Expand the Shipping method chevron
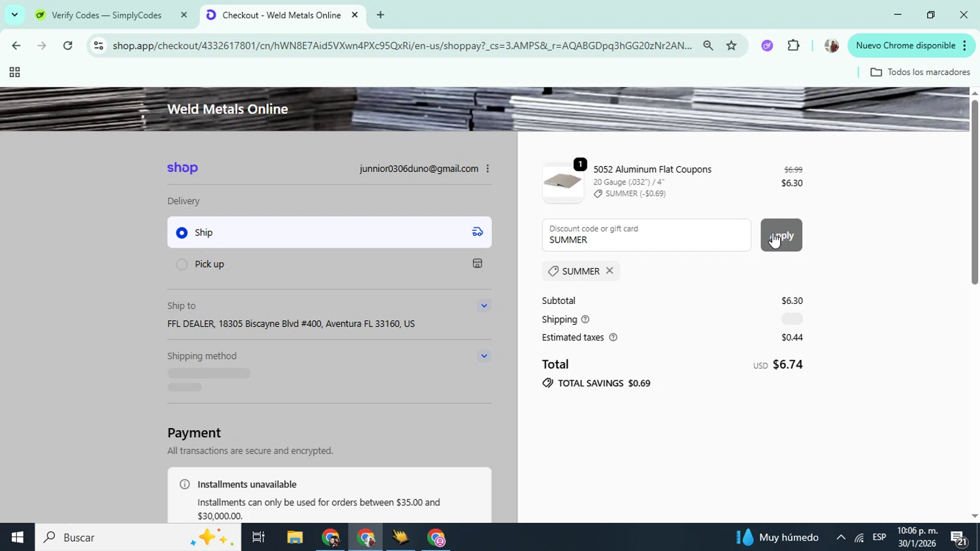The height and width of the screenshot is (551, 980). pos(484,356)
